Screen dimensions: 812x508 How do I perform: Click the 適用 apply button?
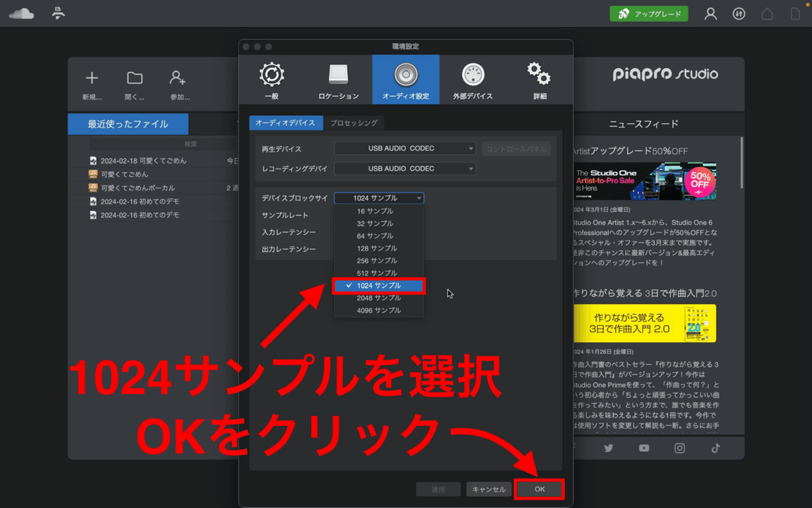pyautogui.click(x=438, y=489)
